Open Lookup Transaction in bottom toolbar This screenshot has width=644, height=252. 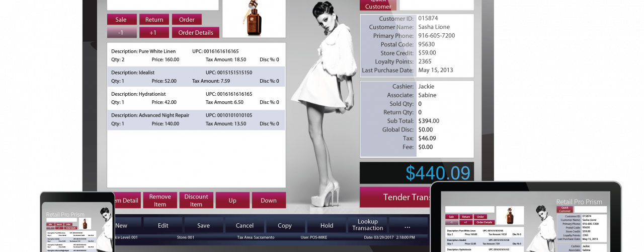pos(368,225)
